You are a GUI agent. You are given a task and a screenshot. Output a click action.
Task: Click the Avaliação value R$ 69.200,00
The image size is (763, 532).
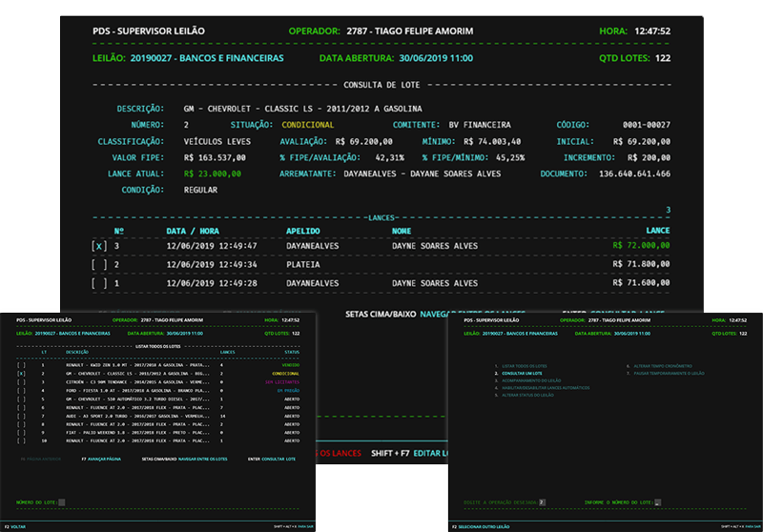click(x=363, y=141)
